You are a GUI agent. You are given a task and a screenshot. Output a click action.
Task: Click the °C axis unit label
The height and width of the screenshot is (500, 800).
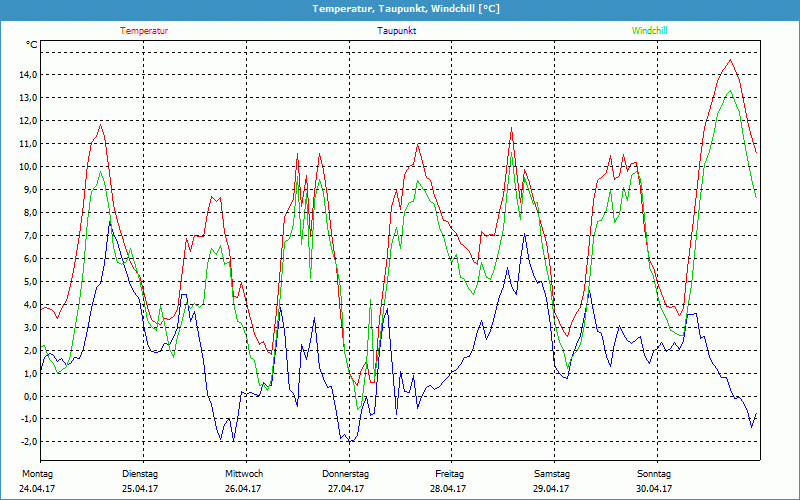[32, 45]
